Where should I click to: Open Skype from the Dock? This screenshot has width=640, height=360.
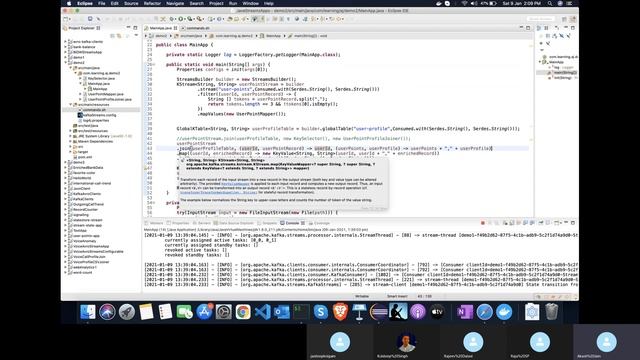(321, 312)
